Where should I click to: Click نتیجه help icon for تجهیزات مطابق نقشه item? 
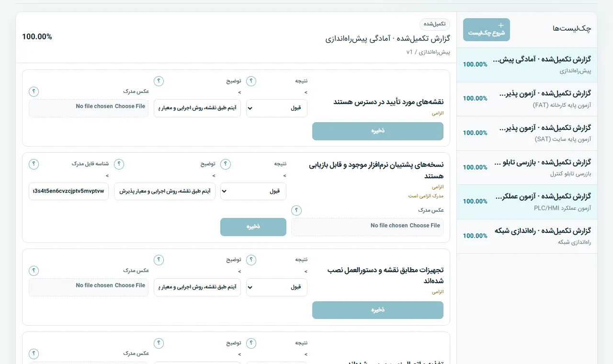[251, 260]
